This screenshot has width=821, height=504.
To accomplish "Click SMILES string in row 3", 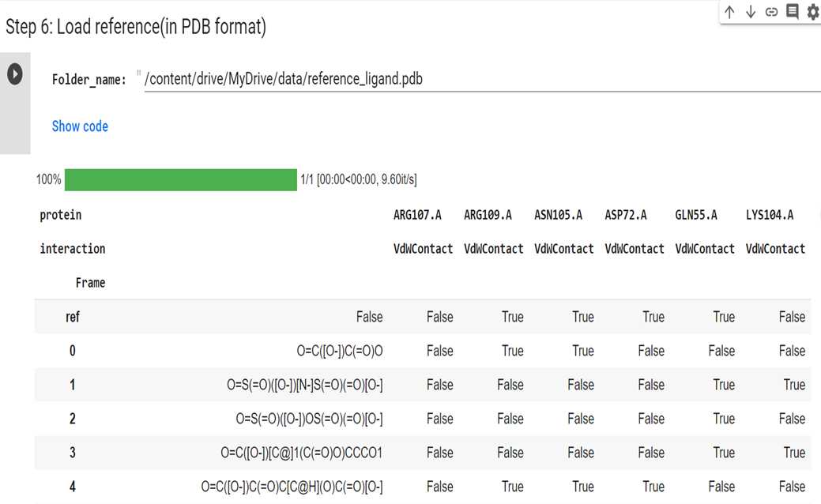I will (x=302, y=453).
